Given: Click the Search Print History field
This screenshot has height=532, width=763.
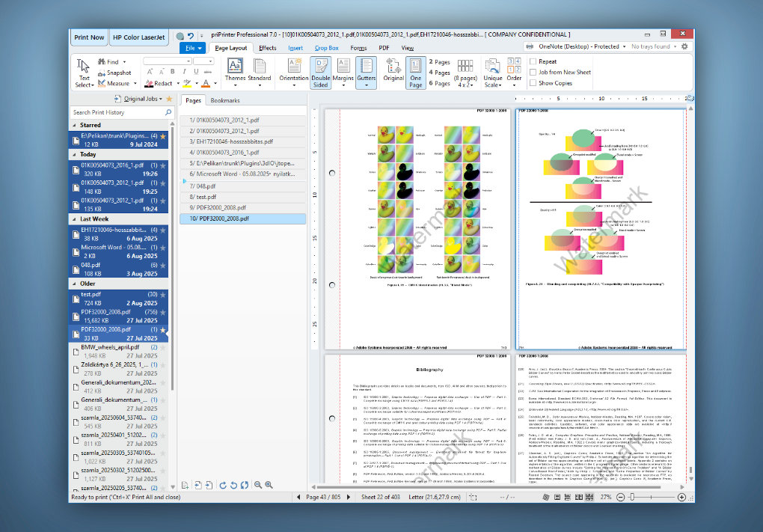Looking at the screenshot, I should click(x=118, y=112).
